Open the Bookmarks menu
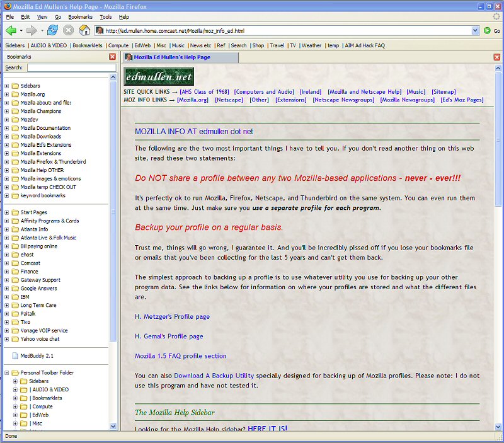504x443 pixels. (x=80, y=17)
